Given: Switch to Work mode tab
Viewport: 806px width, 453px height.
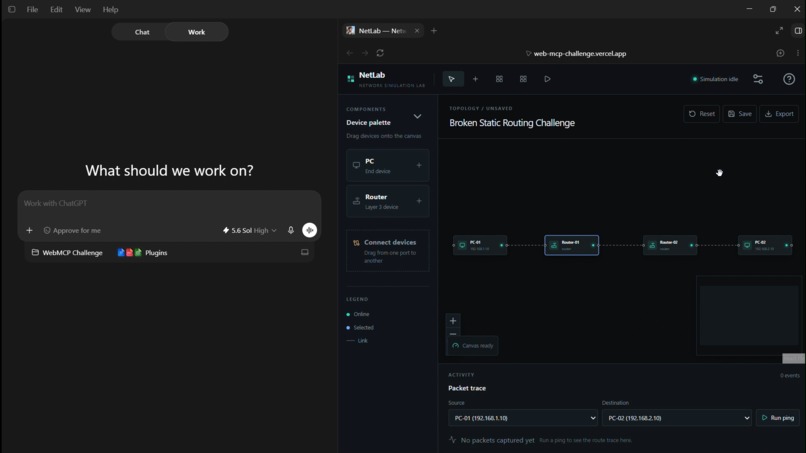Looking at the screenshot, I should click(x=196, y=32).
